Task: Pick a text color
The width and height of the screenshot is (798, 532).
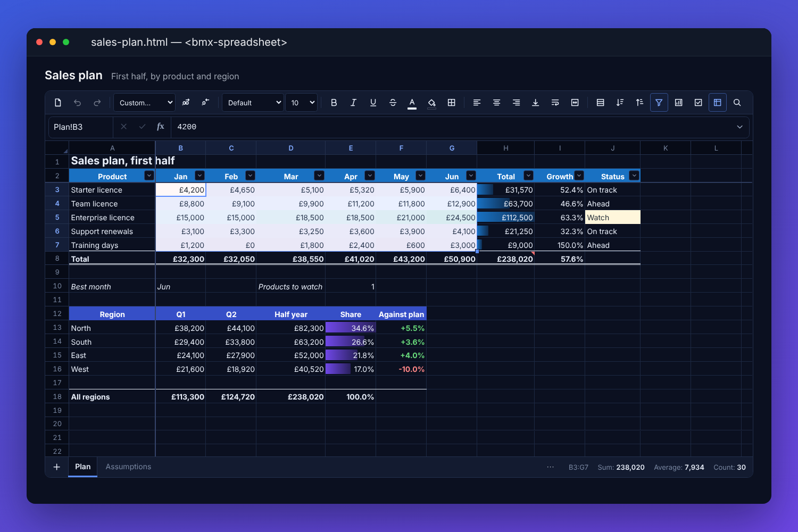Action: pyautogui.click(x=412, y=103)
